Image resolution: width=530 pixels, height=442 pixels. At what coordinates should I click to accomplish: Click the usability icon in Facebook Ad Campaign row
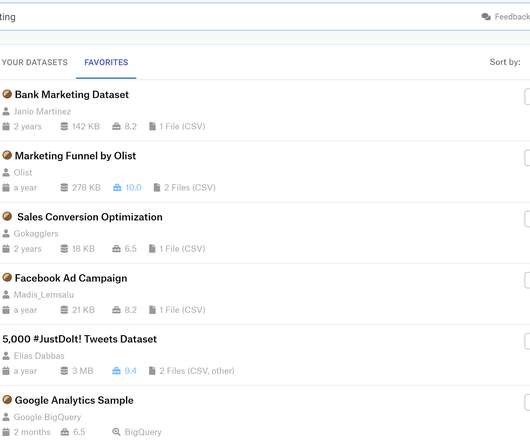coord(116,310)
